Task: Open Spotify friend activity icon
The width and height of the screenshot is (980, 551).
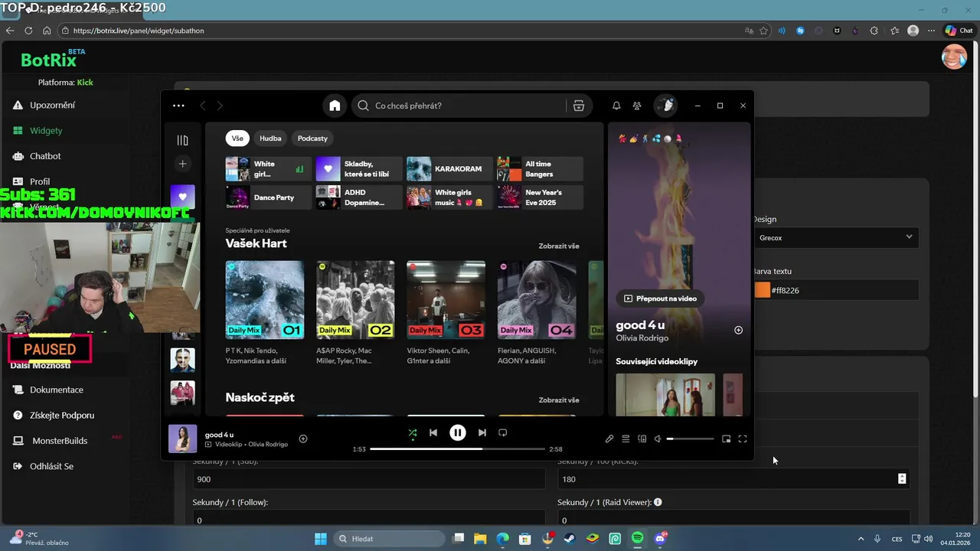Action: tap(637, 106)
